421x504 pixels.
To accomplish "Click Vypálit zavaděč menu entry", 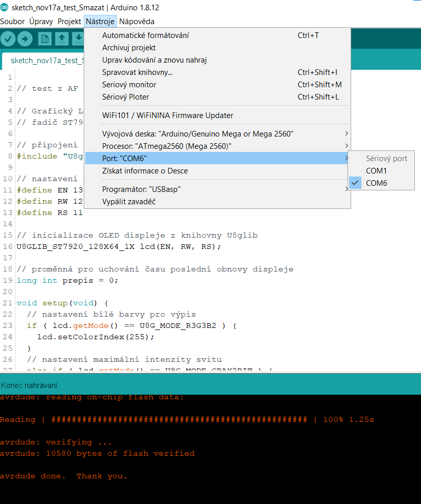I will [128, 202].
